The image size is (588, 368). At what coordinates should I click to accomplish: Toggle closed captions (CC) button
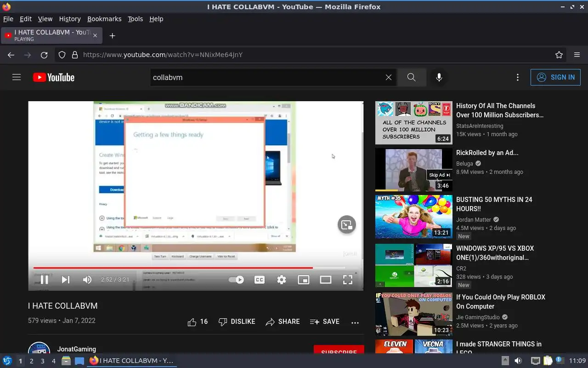260,279
